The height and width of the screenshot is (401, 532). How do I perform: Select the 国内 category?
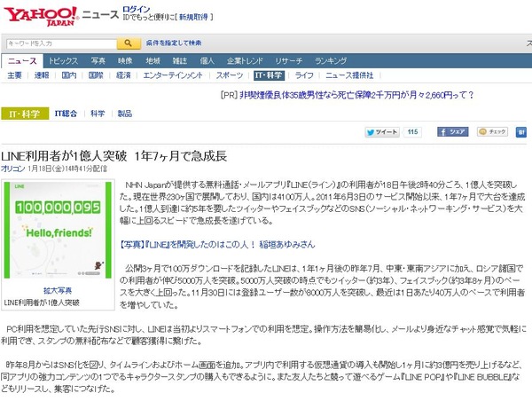(69, 75)
